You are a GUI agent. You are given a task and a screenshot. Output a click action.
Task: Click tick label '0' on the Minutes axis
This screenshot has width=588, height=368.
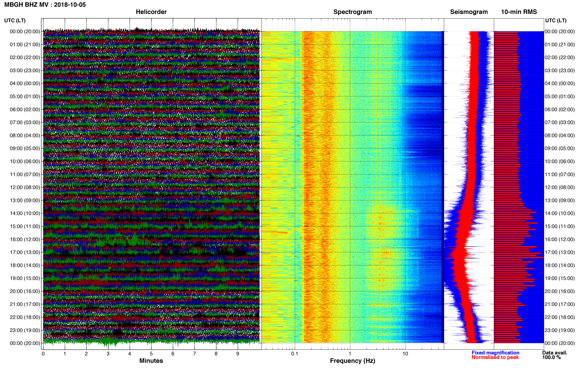pyautogui.click(x=43, y=354)
